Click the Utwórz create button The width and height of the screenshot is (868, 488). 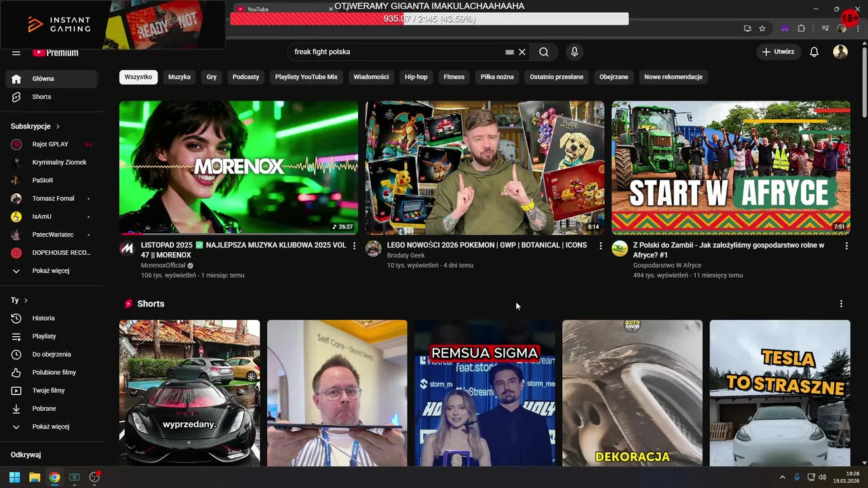pos(778,52)
